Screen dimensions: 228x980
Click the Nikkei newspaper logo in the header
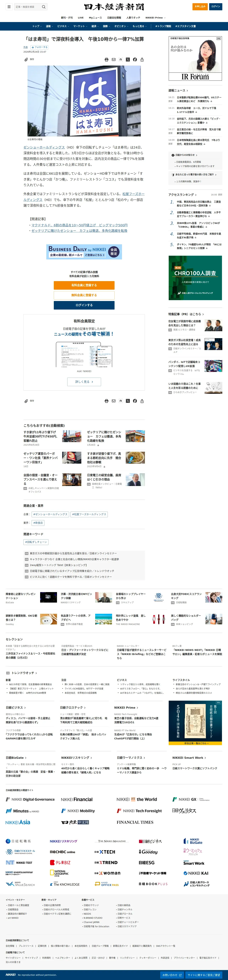click(114, 7)
